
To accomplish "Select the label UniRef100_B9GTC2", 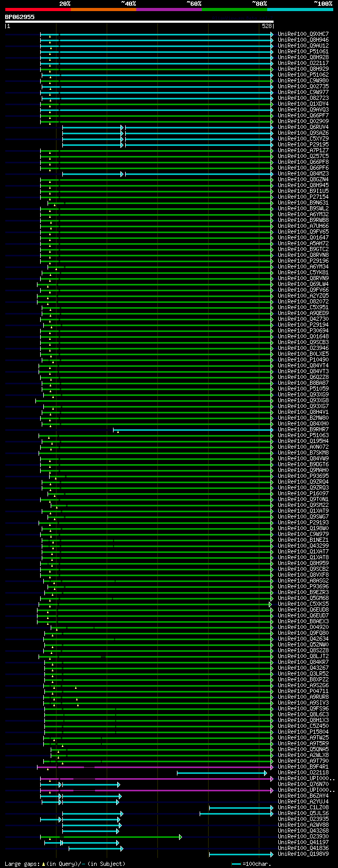I will pyautogui.click(x=303, y=249).
